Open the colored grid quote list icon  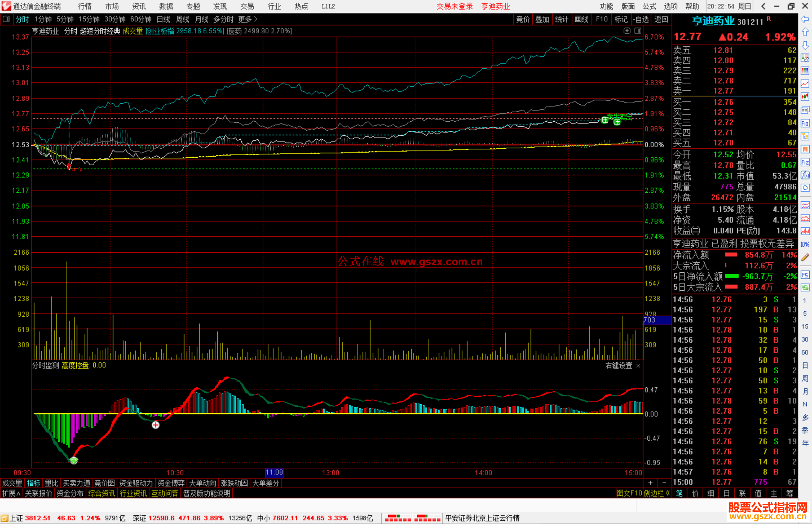click(805, 71)
